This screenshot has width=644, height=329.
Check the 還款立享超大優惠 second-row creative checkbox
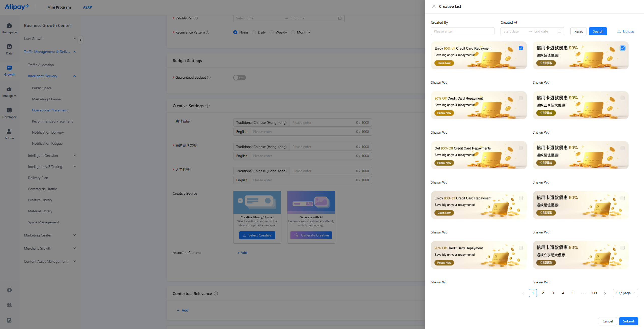[623, 98]
